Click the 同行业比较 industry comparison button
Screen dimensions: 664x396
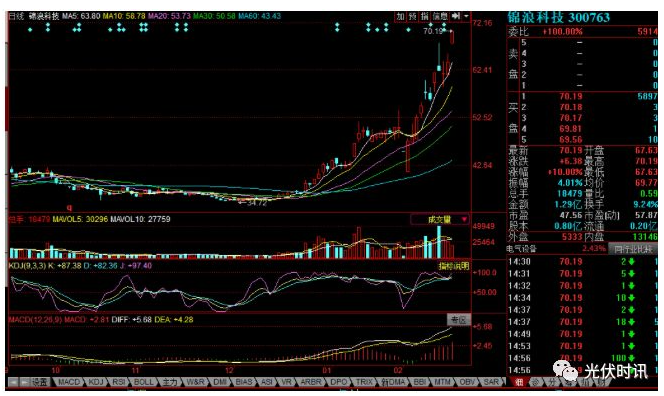pyautogui.click(x=634, y=249)
